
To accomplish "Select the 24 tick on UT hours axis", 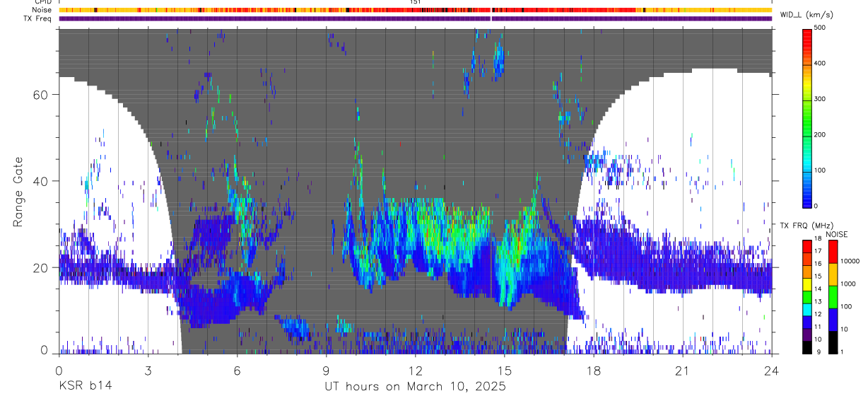I will (771, 370).
